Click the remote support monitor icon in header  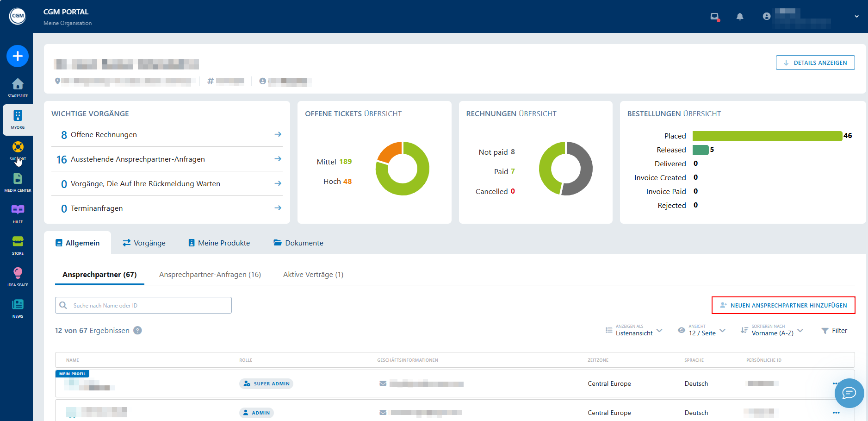[x=715, y=17]
